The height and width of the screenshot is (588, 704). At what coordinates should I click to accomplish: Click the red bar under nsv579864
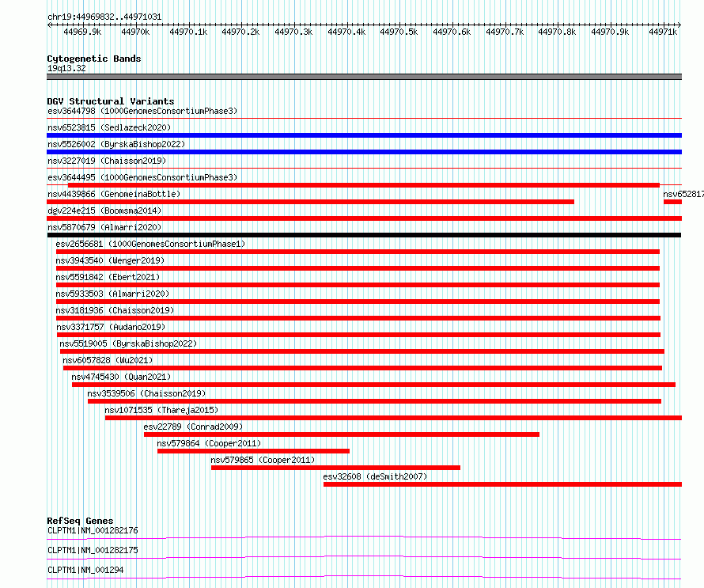(x=253, y=451)
